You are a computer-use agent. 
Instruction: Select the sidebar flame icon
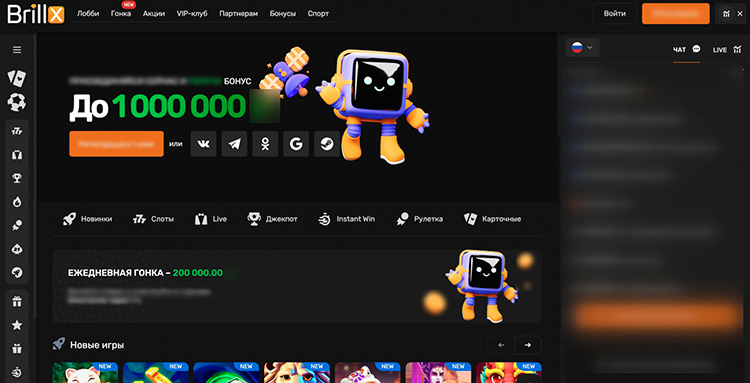[x=17, y=202]
